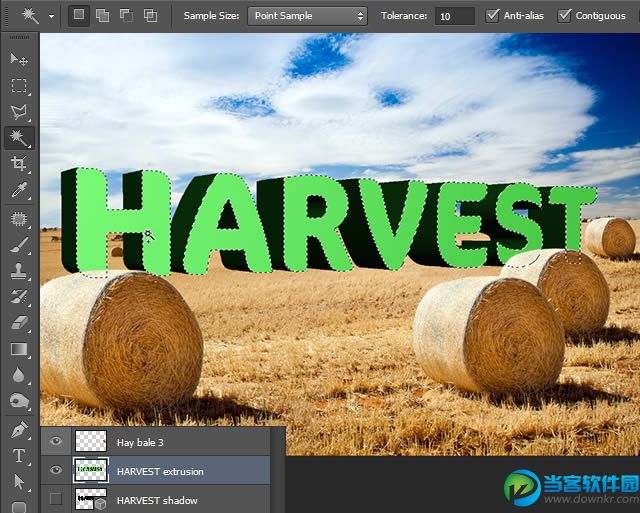Select the Pen tool

19,430
